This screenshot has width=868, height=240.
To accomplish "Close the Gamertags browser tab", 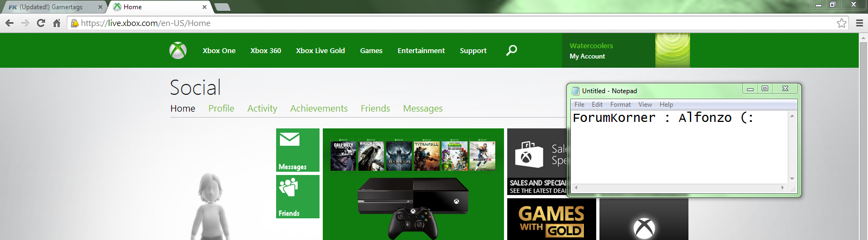I will [100, 7].
